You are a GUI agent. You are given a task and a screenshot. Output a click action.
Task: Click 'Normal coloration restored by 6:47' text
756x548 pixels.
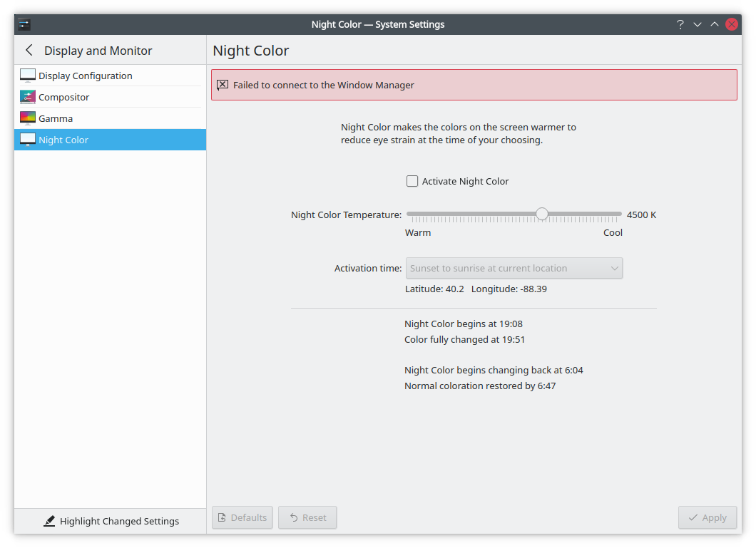[x=480, y=386]
